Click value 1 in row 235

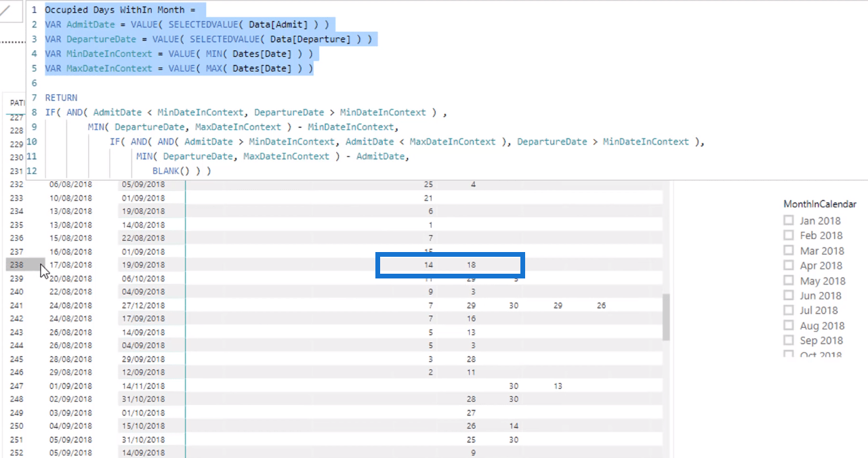[430, 225]
